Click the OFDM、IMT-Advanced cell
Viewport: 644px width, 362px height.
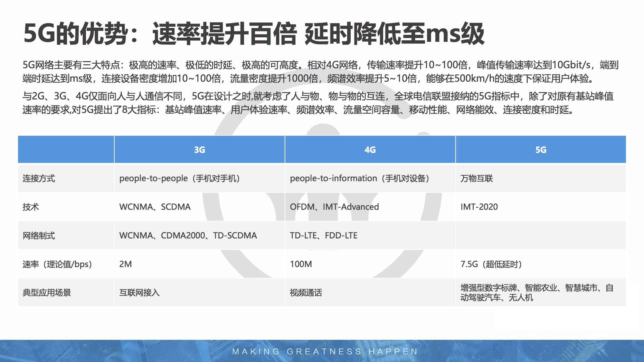(334, 207)
